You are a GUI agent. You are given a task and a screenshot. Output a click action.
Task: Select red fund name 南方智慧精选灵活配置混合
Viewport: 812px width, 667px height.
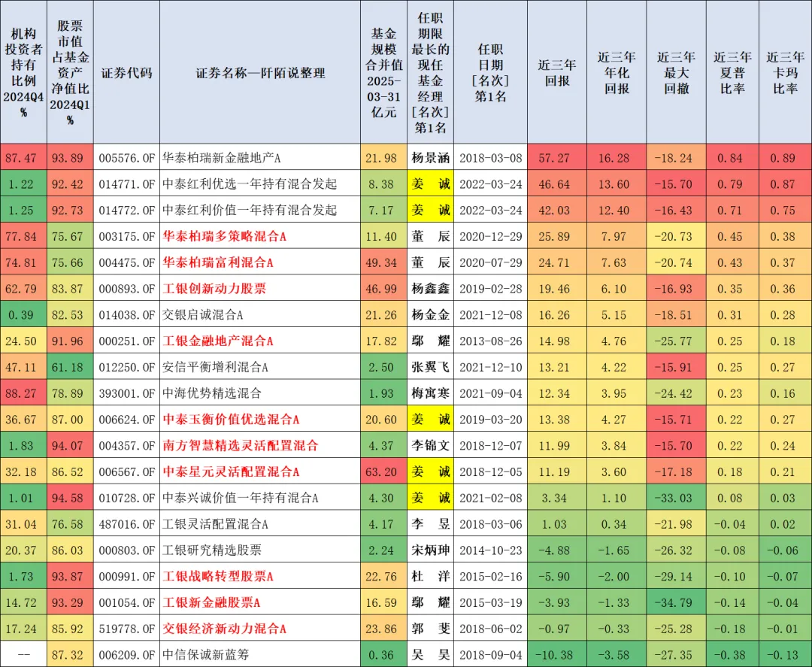(241, 445)
